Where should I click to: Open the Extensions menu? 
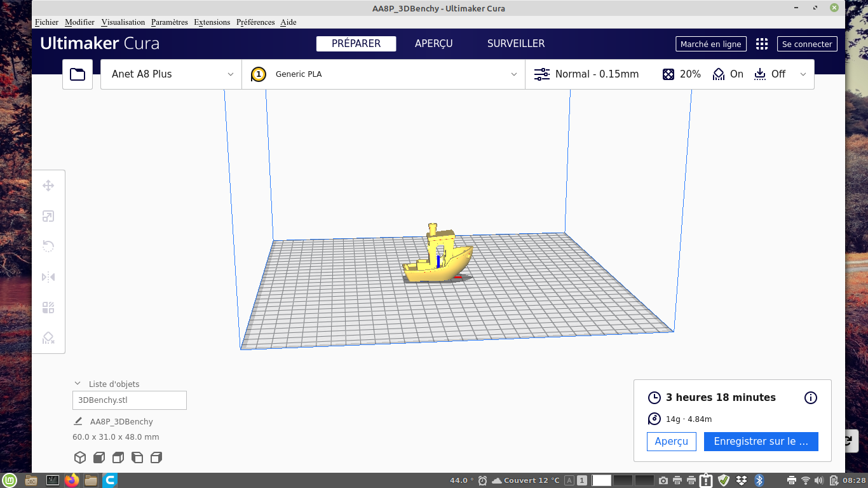[212, 22]
